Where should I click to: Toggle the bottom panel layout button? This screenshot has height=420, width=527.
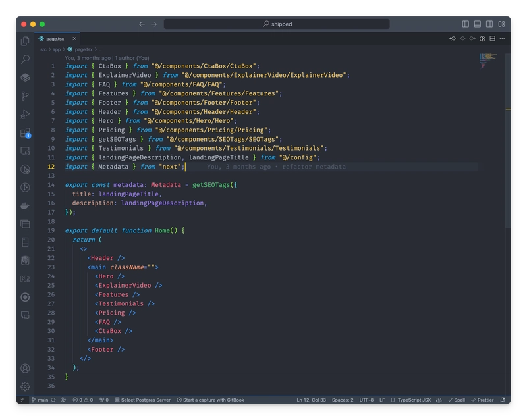click(x=477, y=24)
